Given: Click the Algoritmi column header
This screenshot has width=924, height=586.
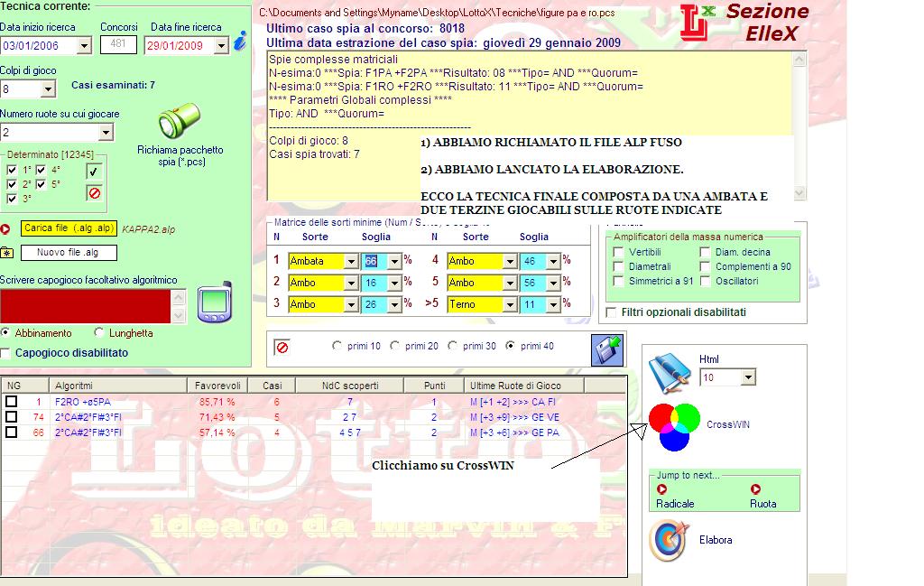Looking at the screenshot, I should [118, 386].
